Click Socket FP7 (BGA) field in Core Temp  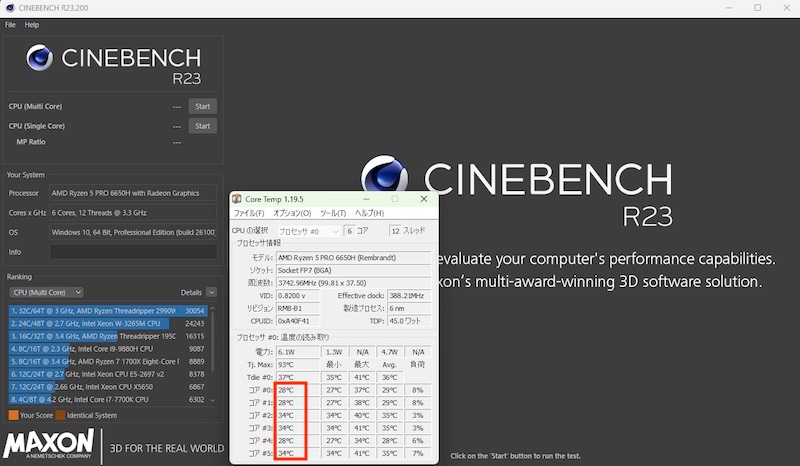[x=353, y=270]
